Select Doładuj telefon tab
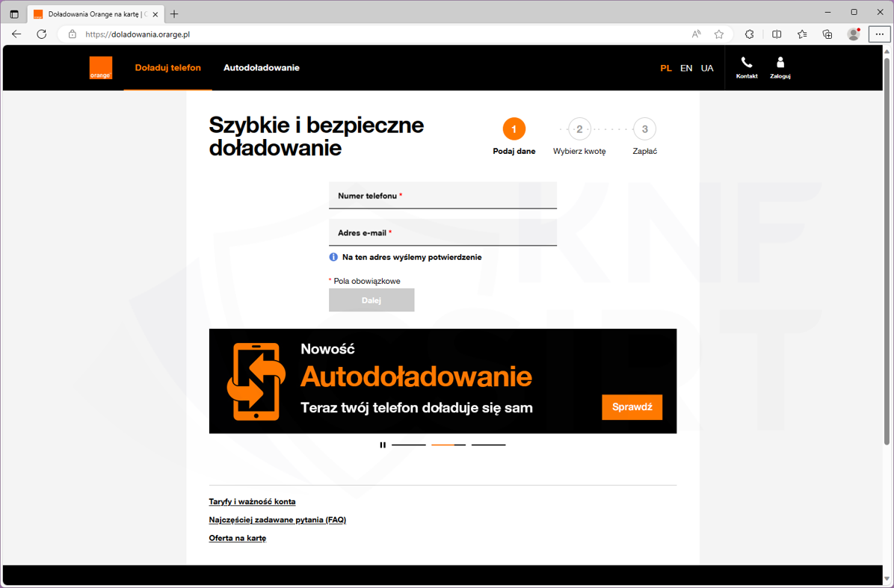The image size is (894, 588). click(167, 68)
